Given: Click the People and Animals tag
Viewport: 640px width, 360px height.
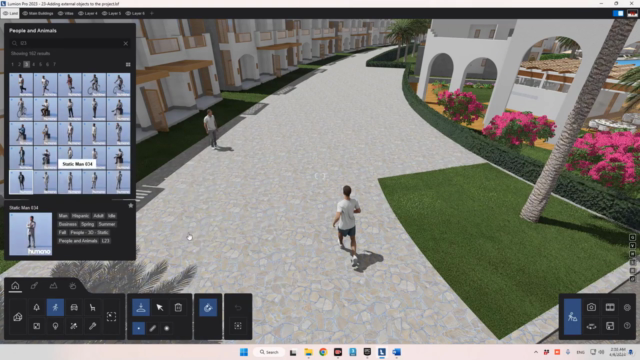Looking at the screenshot, I should [x=78, y=241].
